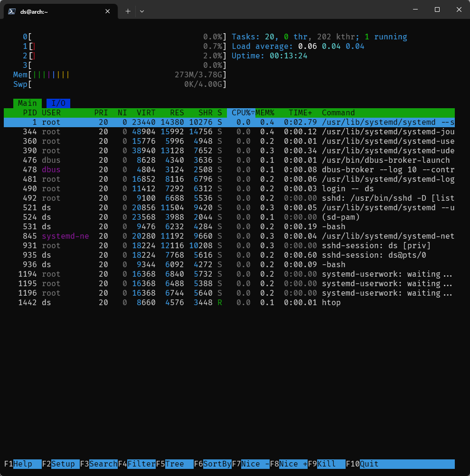The width and height of the screenshot is (470, 476).
Task: Select the Main tab in htop
Action: (28, 103)
